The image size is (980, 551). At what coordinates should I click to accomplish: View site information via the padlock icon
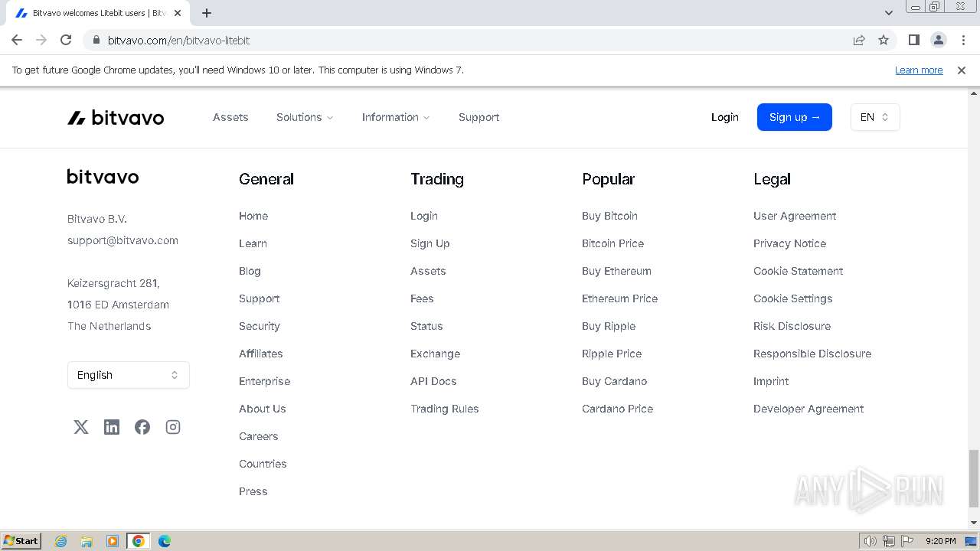click(x=96, y=40)
